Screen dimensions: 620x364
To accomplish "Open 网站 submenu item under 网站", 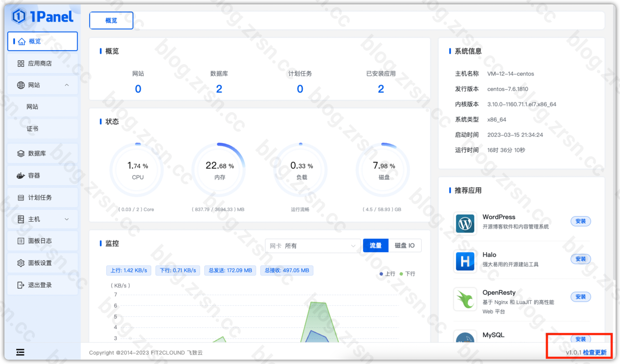I will (42, 107).
